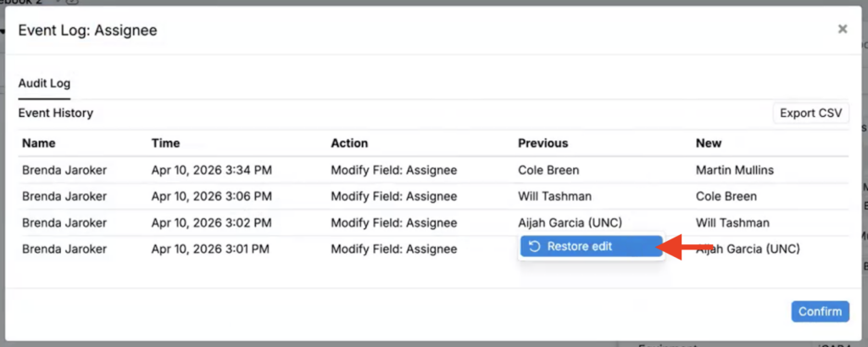
Task: Click the New column header
Action: (708, 143)
